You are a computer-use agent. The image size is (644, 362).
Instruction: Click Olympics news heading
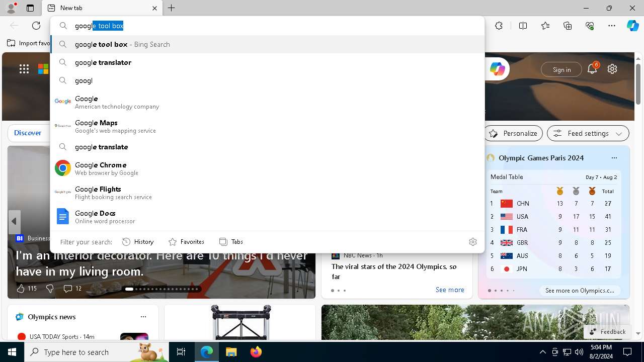pyautogui.click(x=52, y=317)
